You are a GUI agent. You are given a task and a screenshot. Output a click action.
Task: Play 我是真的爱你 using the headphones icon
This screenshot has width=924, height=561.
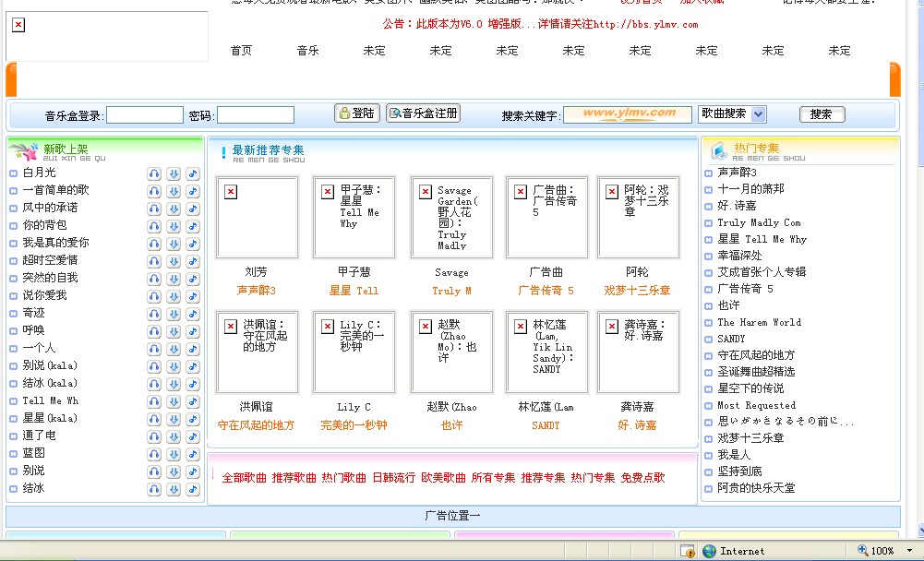(x=154, y=244)
